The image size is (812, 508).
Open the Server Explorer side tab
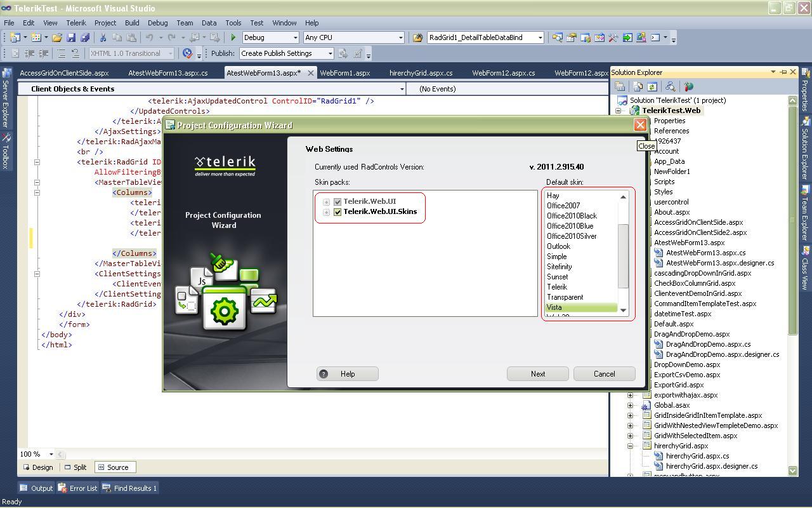click(x=6, y=97)
